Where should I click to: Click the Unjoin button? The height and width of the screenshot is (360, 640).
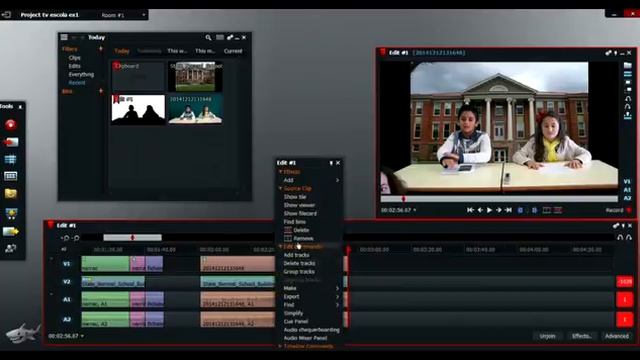tap(547, 336)
